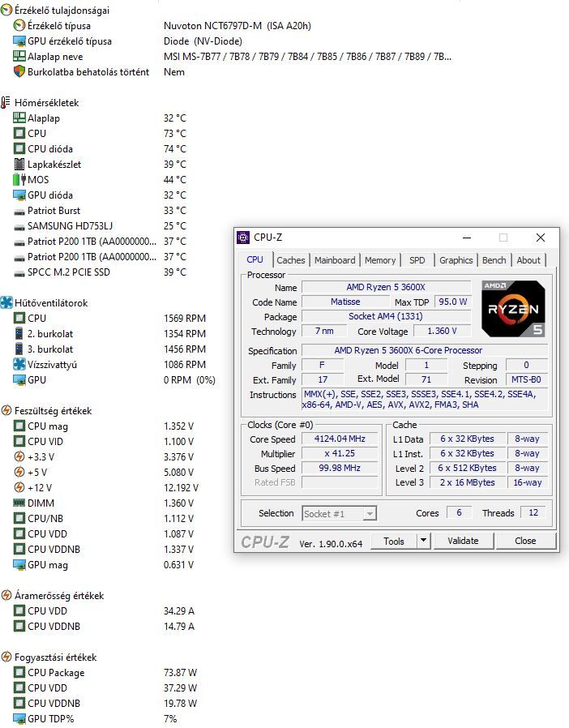Click the Patriot Burst drive icon

pyautogui.click(x=19, y=212)
